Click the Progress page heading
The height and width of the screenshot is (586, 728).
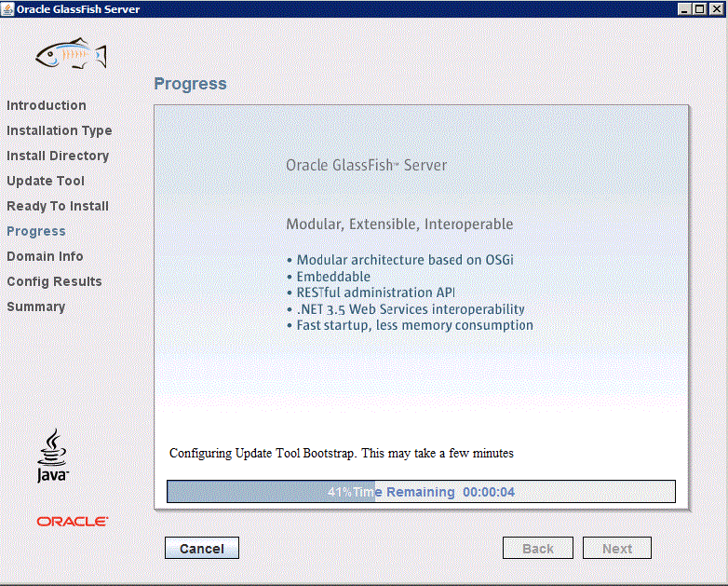[190, 84]
